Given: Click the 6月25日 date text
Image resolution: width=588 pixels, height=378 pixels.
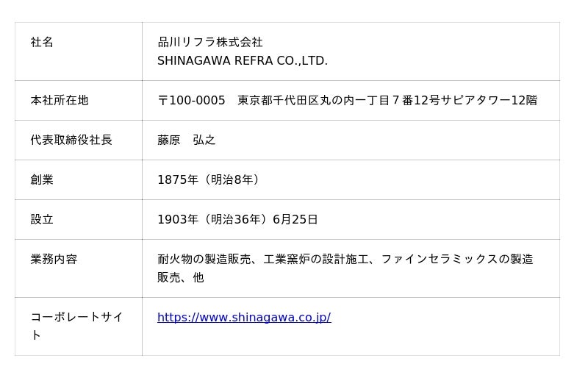Looking at the screenshot, I should click(x=295, y=220).
